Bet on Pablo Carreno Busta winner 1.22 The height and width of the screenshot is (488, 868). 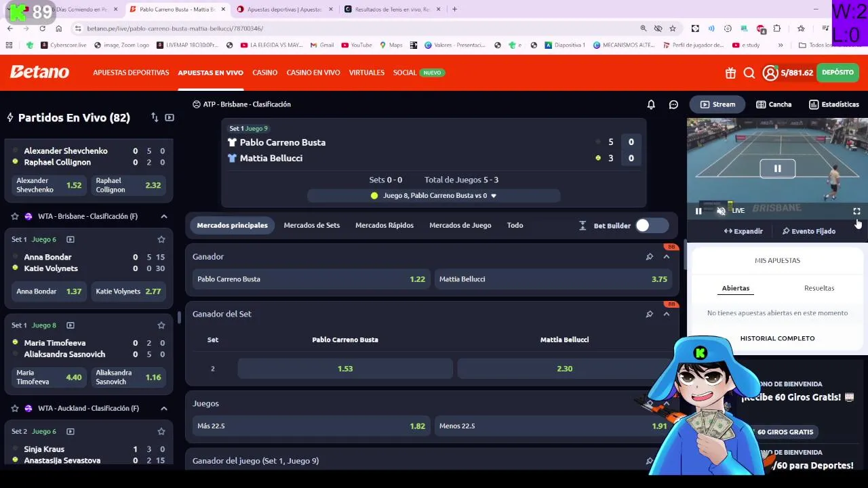(x=311, y=279)
